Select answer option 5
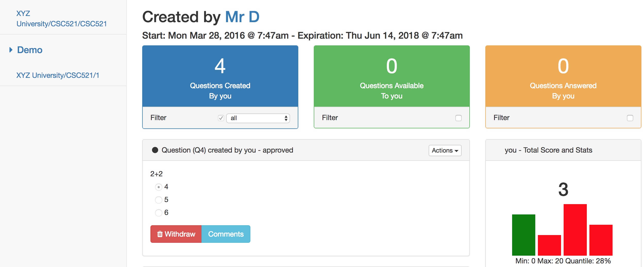This screenshot has width=644, height=267. 159,200
